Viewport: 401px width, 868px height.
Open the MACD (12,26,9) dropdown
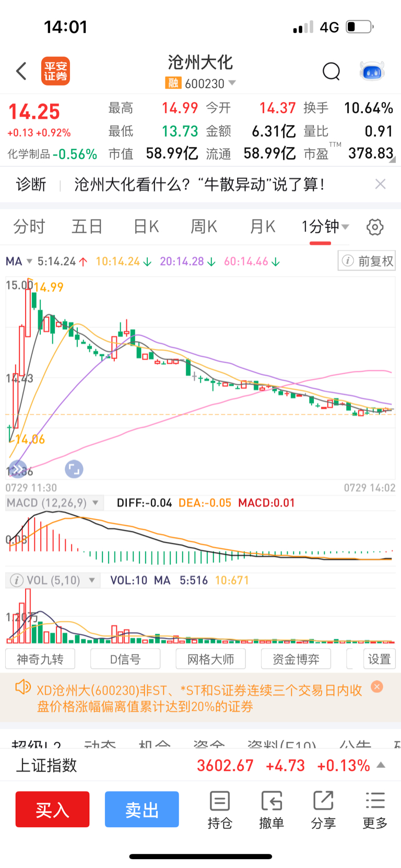click(96, 503)
